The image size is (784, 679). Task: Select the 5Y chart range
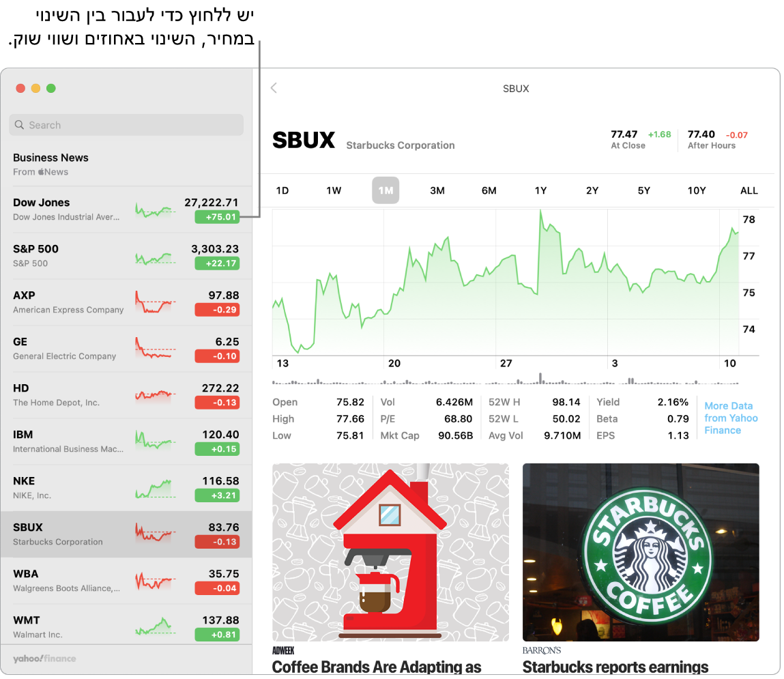tap(644, 191)
